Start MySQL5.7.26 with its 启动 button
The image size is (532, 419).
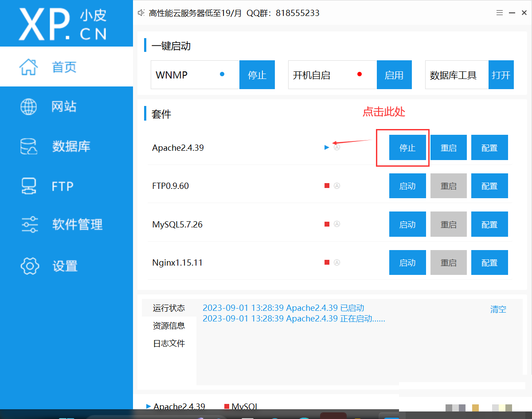pos(407,224)
